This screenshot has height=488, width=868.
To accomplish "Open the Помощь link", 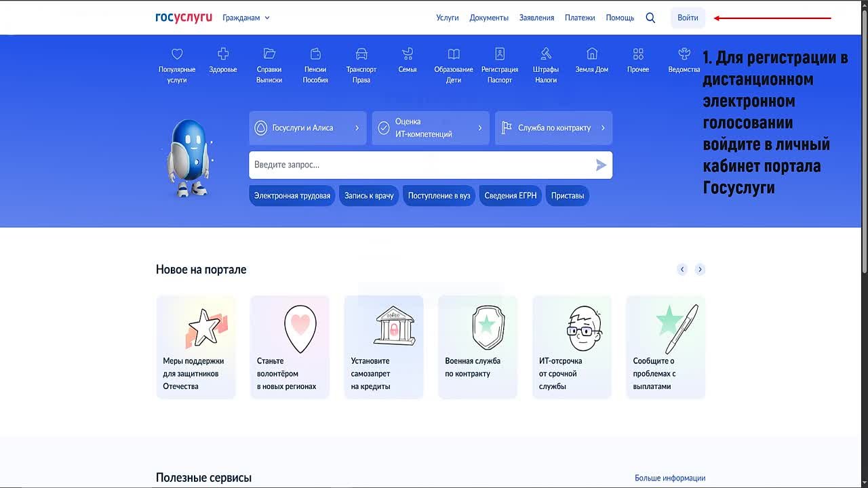I will coord(620,18).
